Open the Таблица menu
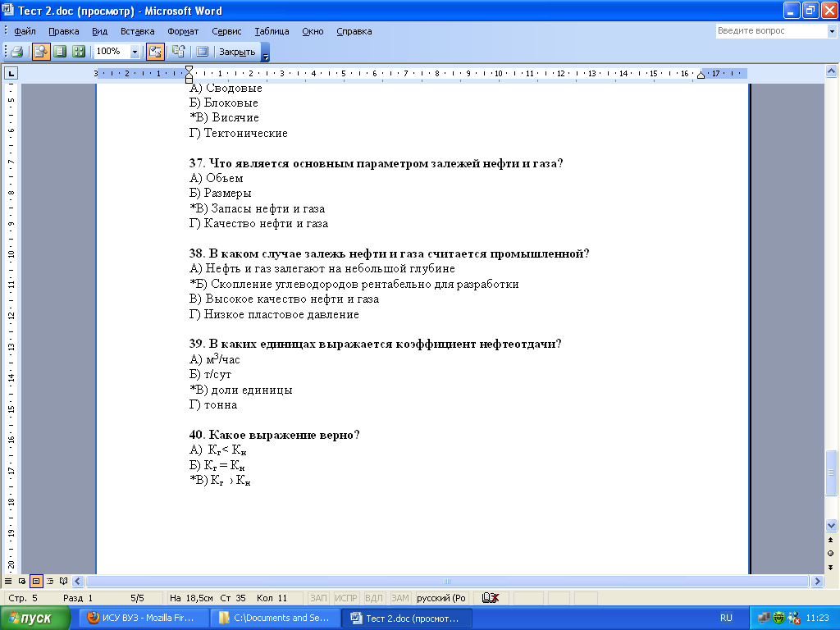 click(272, 31)
